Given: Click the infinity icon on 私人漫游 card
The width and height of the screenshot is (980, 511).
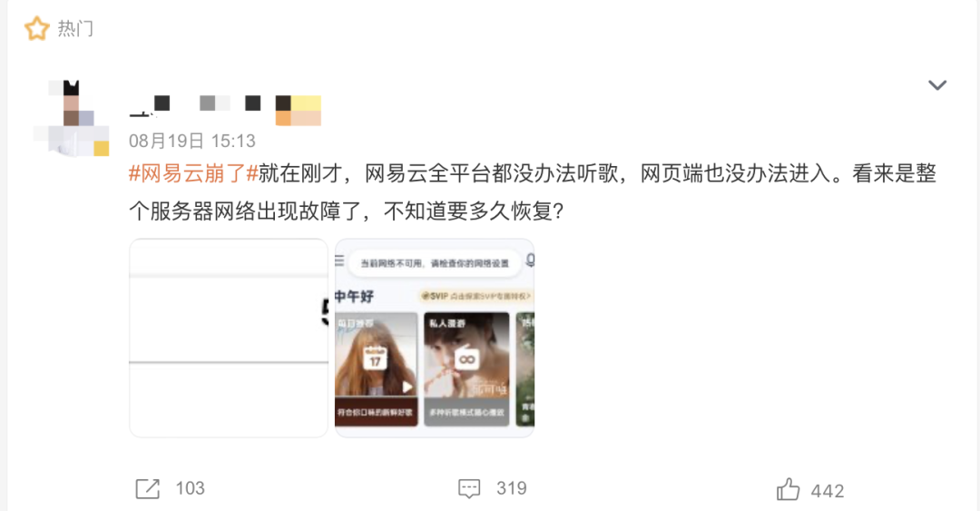Looking at the screenshot, I should [467, 359].
